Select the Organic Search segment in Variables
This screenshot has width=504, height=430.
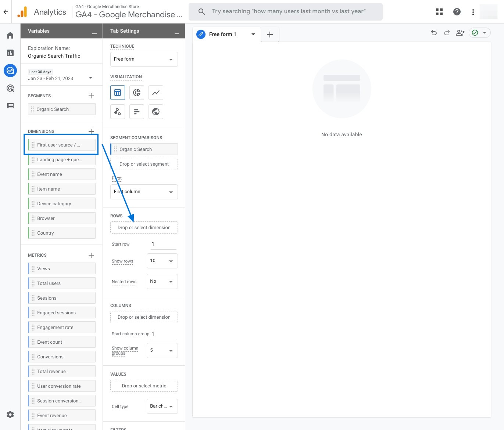click(x=62, y=109)
